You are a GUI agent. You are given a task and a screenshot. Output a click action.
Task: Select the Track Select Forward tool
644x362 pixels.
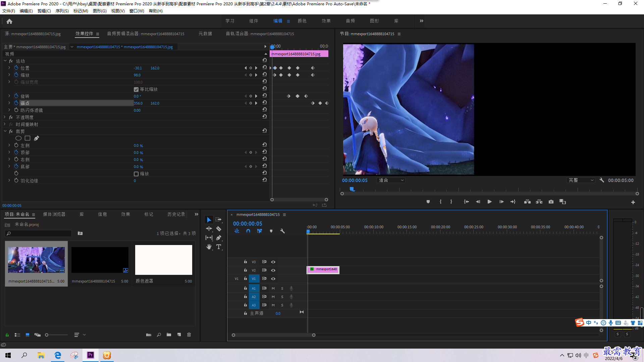tap(219, 220)
